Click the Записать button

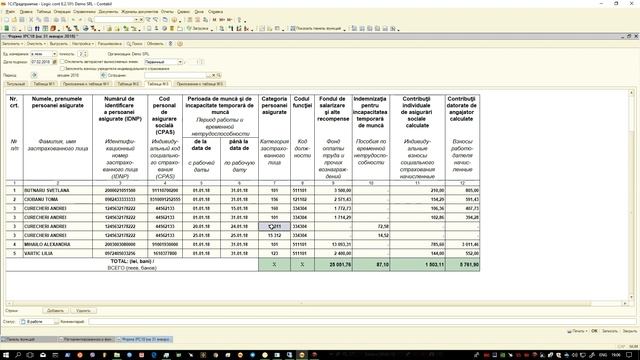610,331
